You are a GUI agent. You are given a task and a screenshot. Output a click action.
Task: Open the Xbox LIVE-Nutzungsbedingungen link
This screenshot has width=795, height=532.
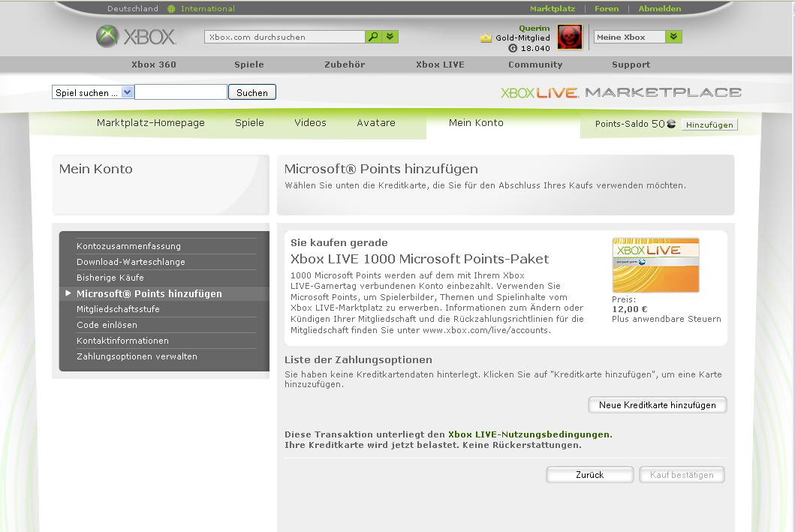528,434
